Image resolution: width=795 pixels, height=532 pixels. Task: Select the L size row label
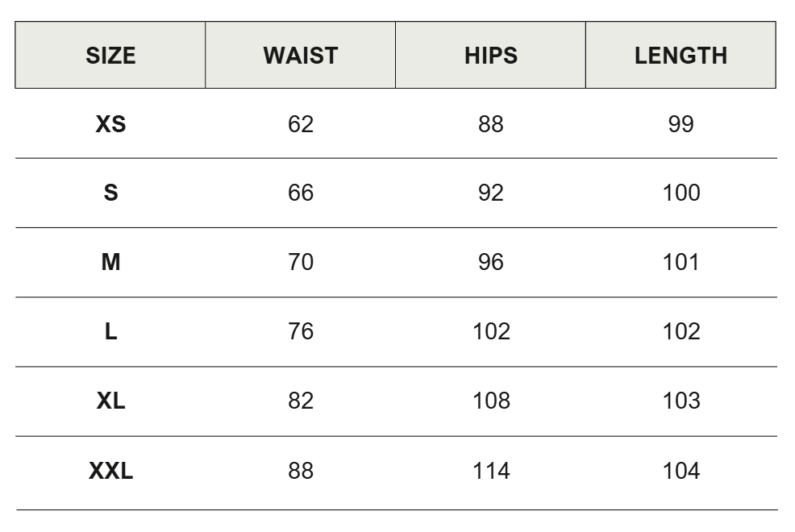pyautogui.click(x=110, y=332)
